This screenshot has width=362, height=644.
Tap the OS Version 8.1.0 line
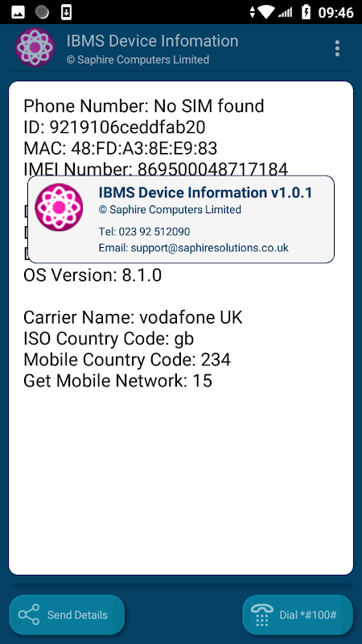tap(93, 275)
